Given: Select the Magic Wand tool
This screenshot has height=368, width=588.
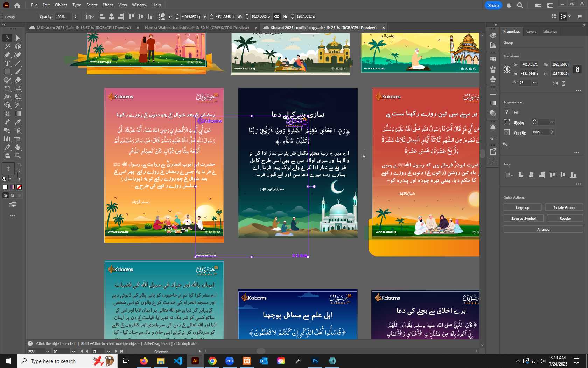Looking at the screenshot, I should click(7, 46).
